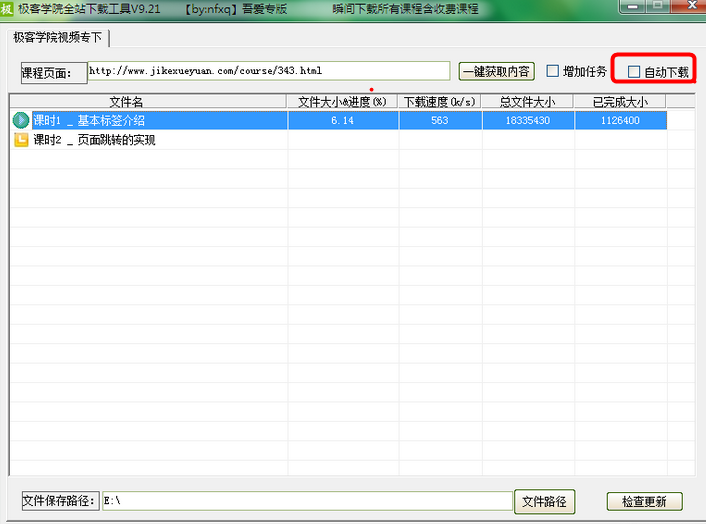Select the row 课时2 _ 页面跳转的实现
Screen dimensions: 706x524
(x=339, y=140)
